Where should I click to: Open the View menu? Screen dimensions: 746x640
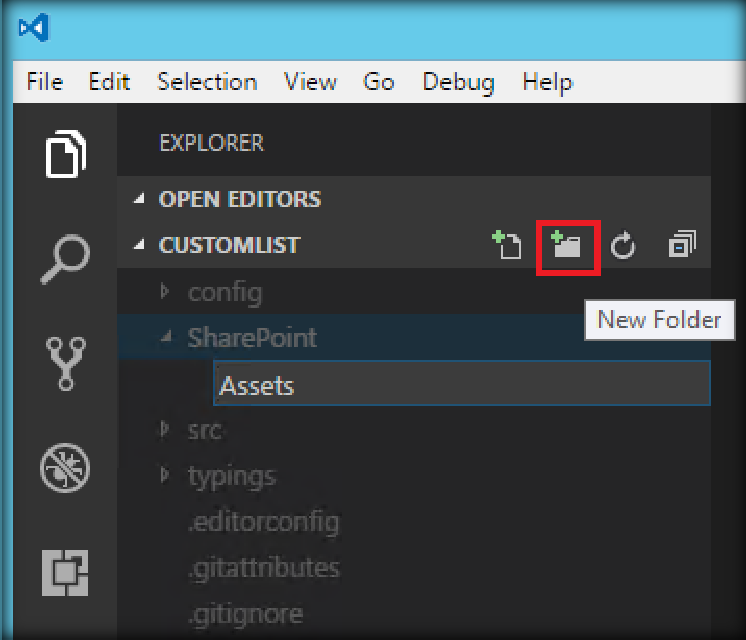tap(310, 82)
